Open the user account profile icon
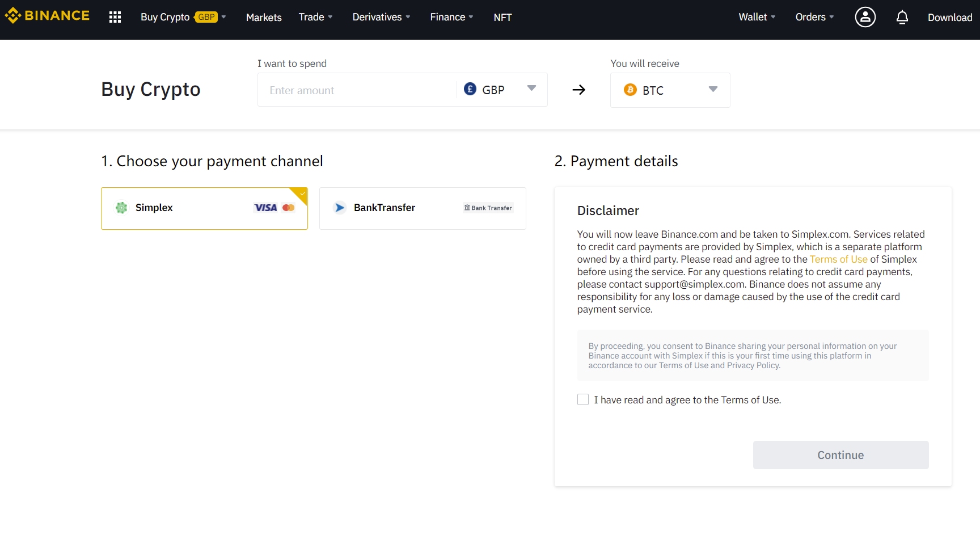Screen dimensions: 980x535 865,17
